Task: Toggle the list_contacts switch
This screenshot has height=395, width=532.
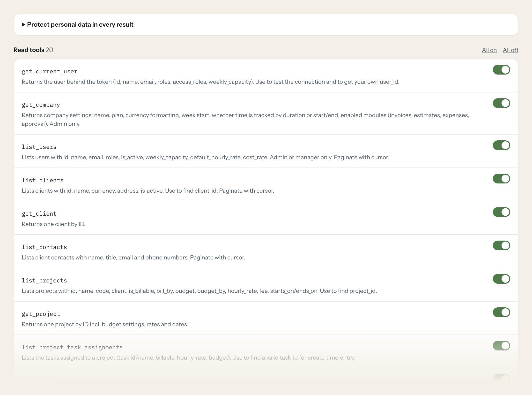Action: coord(501,245)
